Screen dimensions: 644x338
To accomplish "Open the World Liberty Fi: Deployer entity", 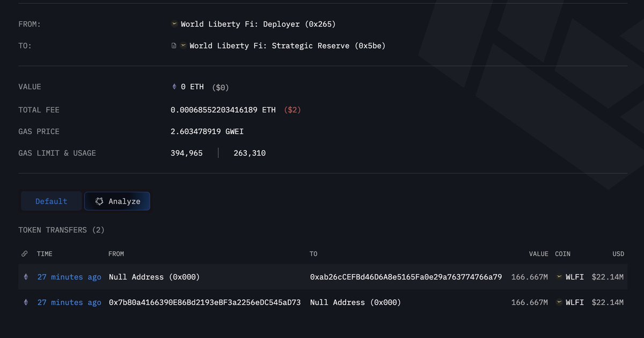I will coord(258,24).
